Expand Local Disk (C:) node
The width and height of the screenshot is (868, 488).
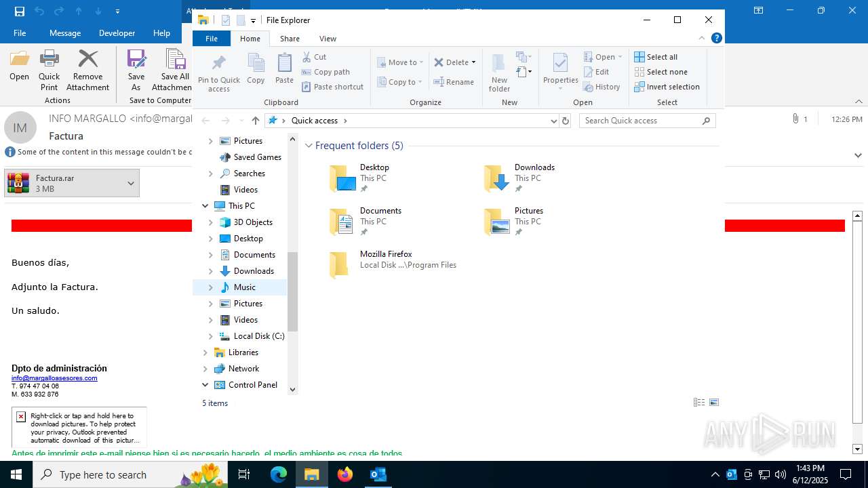click(210, 336)
